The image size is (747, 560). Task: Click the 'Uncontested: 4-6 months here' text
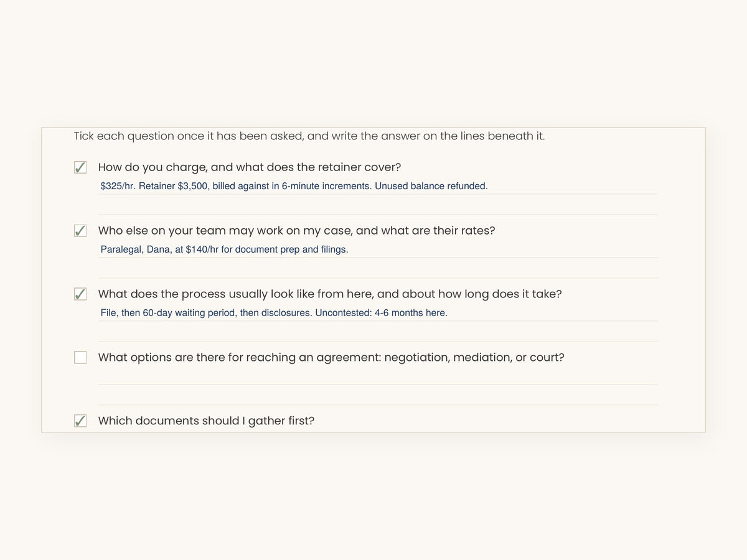381,313
